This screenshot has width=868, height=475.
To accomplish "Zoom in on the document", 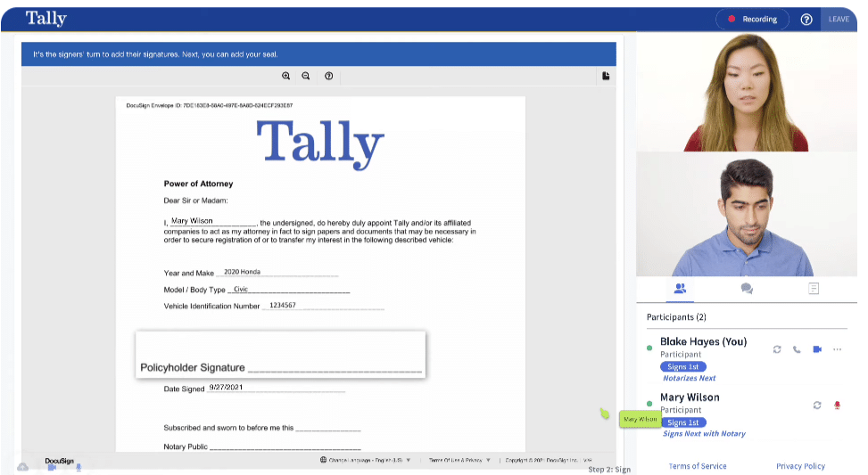I will click(x=285, y=76).
